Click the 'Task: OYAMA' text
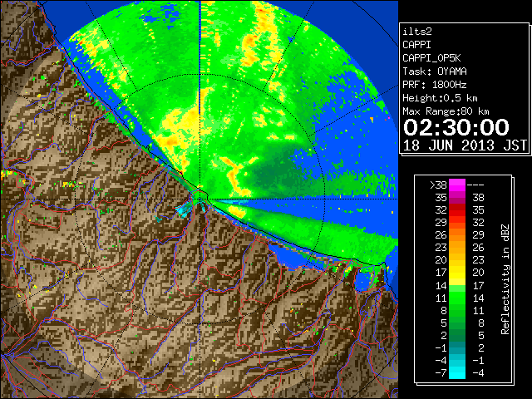532x399 pixels. [x=435, y=71]
